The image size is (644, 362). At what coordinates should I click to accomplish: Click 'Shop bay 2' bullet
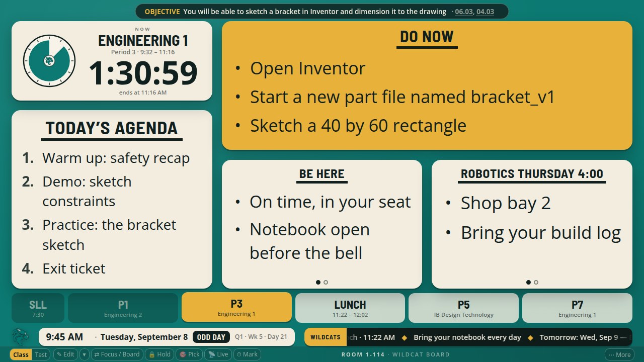pos(506,203)
